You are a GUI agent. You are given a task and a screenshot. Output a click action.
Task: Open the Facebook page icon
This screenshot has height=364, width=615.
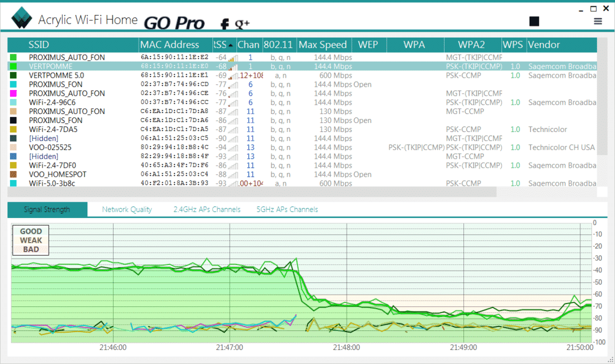pos(224,24)
